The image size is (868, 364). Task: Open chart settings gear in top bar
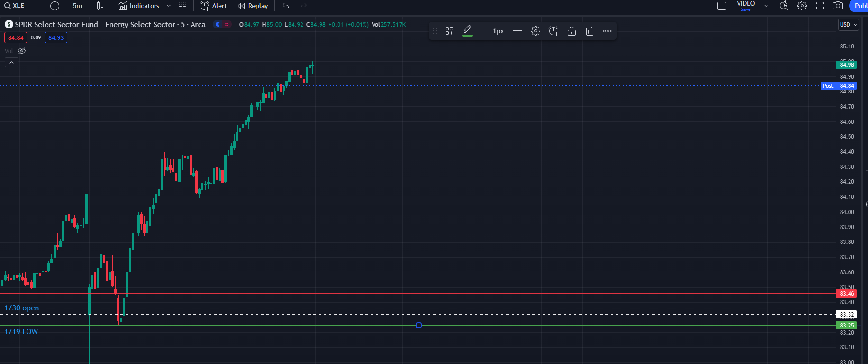[802, 6]
